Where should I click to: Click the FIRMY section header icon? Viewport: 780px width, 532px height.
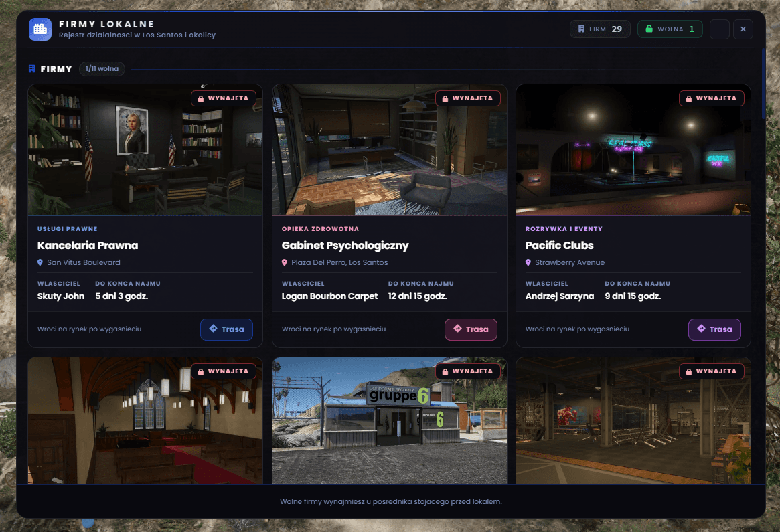(32, 69)
